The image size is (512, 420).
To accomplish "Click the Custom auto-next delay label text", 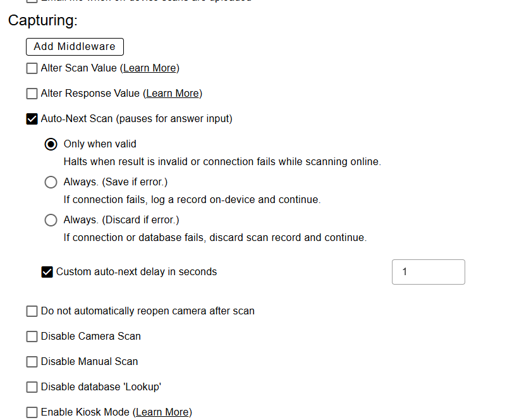I will (137, 272).
